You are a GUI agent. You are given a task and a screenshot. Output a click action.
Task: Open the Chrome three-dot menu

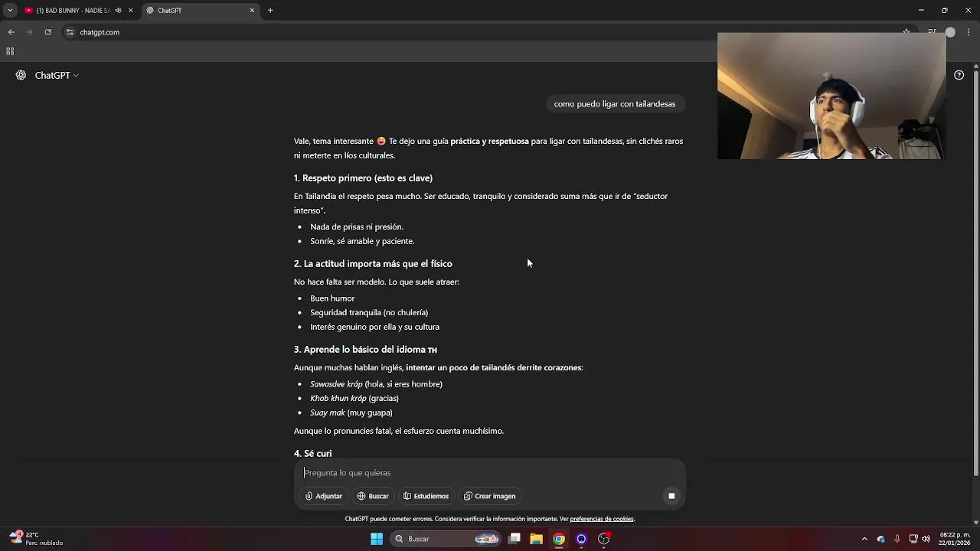969,32
